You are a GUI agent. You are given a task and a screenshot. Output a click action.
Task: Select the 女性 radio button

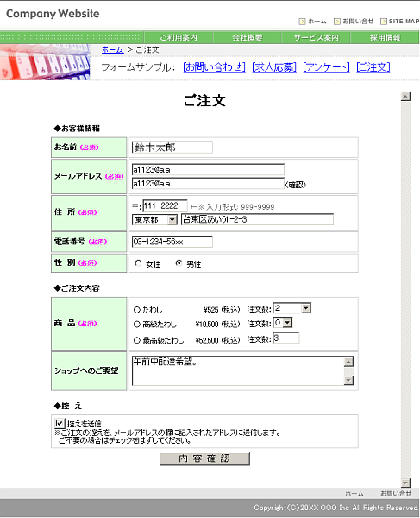tap(138, 263)
